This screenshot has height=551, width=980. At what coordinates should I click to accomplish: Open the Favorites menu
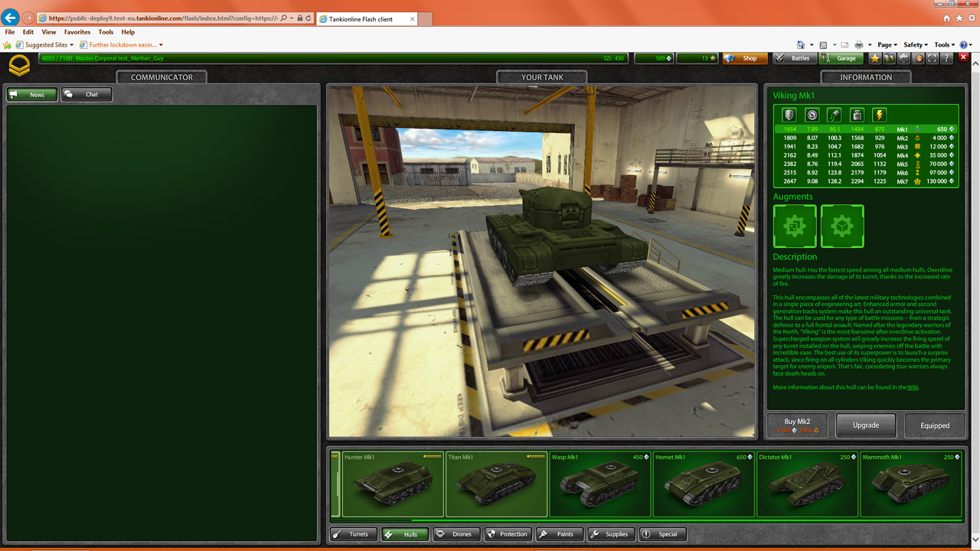point(77,32)
